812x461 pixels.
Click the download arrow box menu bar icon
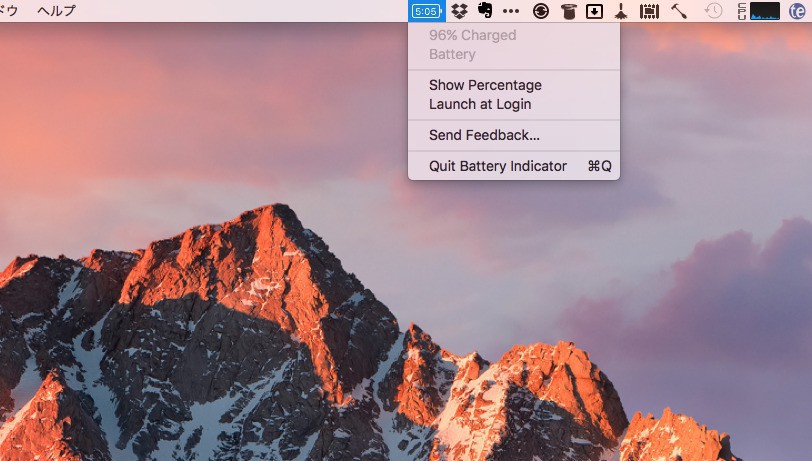[594, 11]
